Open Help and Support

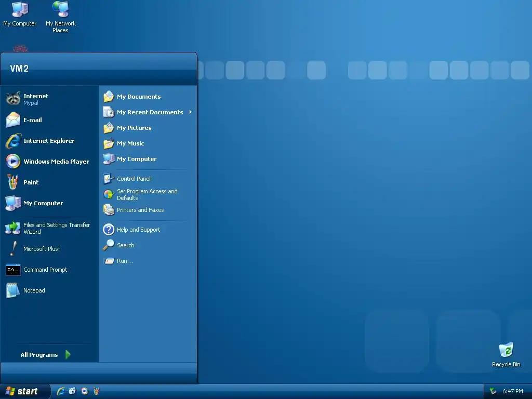pos(148,230)
